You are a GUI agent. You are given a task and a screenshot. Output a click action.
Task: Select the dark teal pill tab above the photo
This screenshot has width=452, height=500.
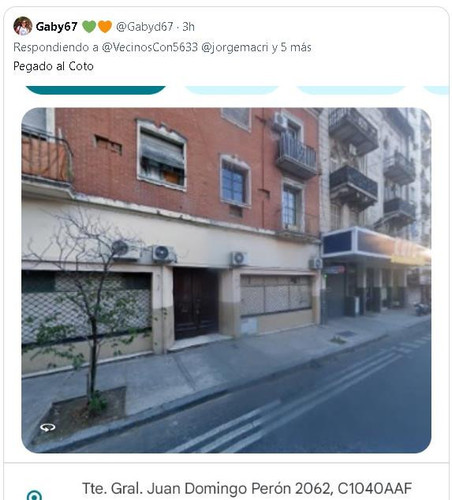pyautogui.click(x=96, y=90)
